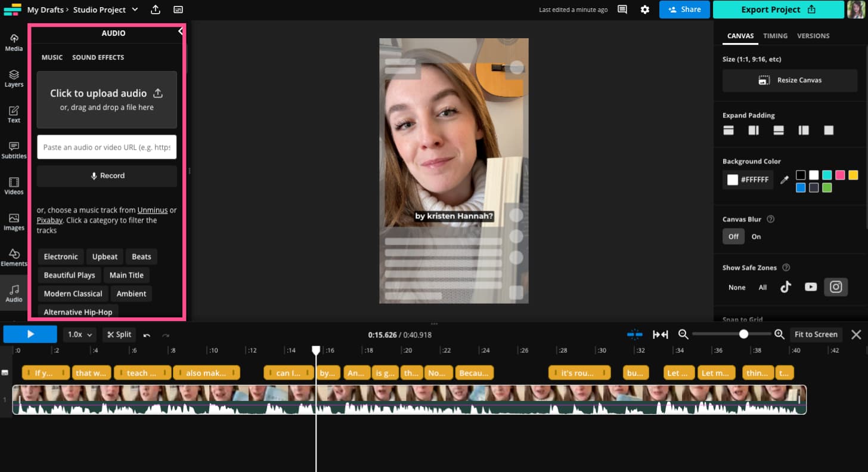Open the user profile avatar

[x=855, y=10]
